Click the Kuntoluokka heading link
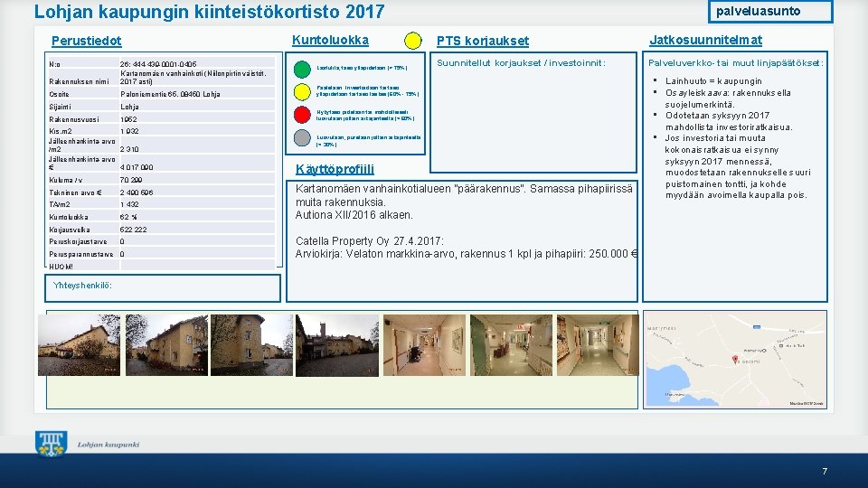Image resolution: width=868 pixels, height=488 pixels. (330, 41)
